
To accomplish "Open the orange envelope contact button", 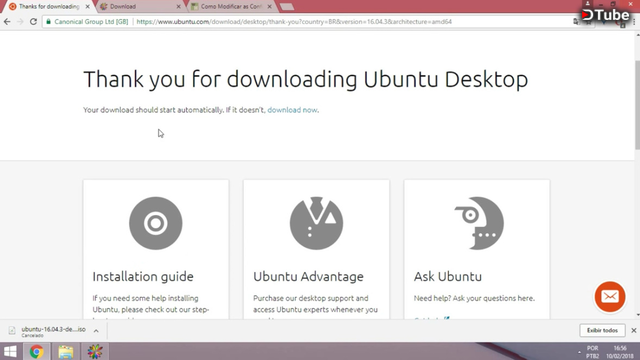I will (x=610, y=297).
